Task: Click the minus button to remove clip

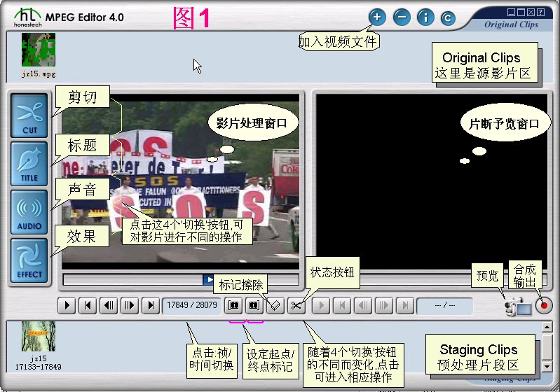Action: coord(401,17)
